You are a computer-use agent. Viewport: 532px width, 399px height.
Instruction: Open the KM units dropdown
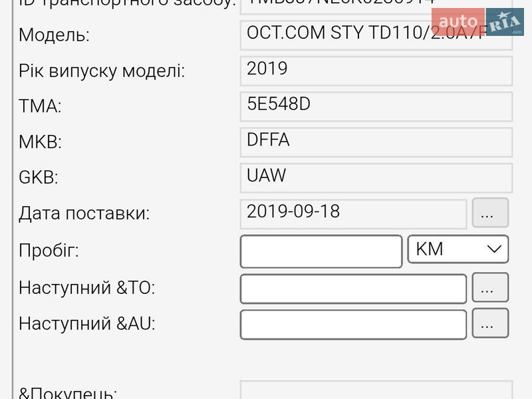pos(458,249)
